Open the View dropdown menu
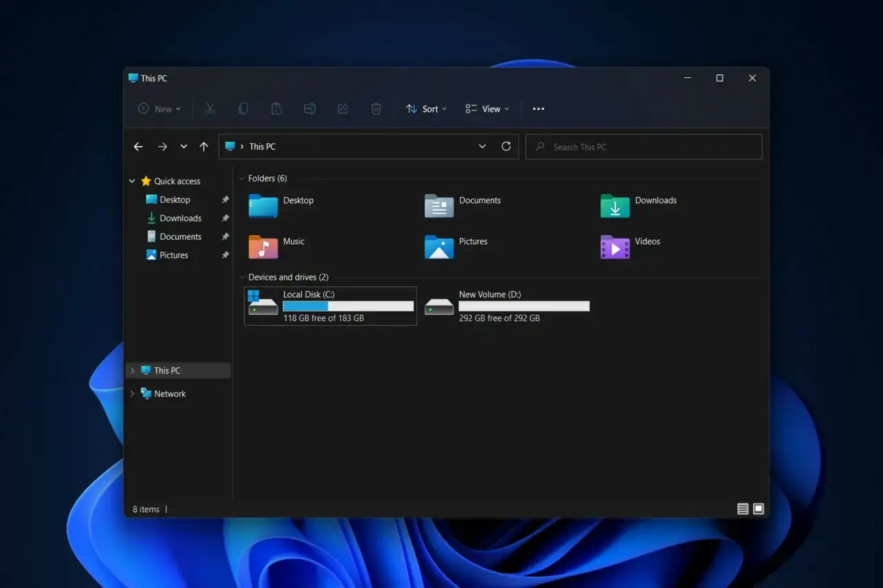Screen dimensions: 883x588 point(487,109)
